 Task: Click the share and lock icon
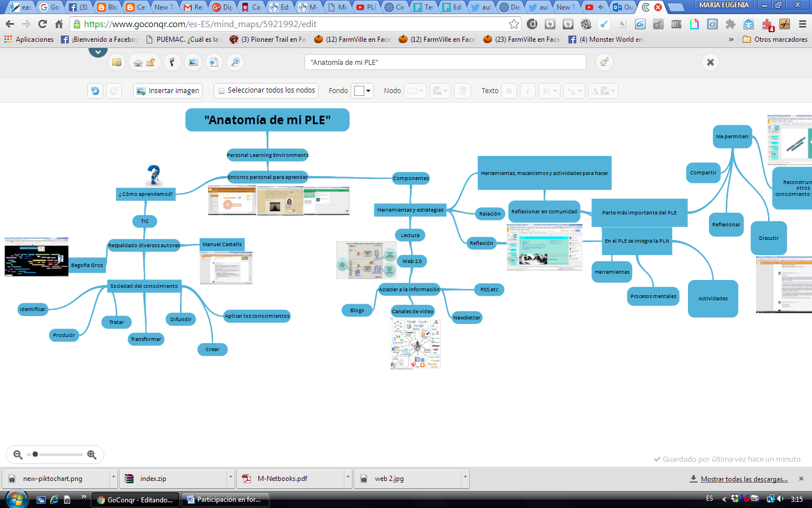click(144, 62)
